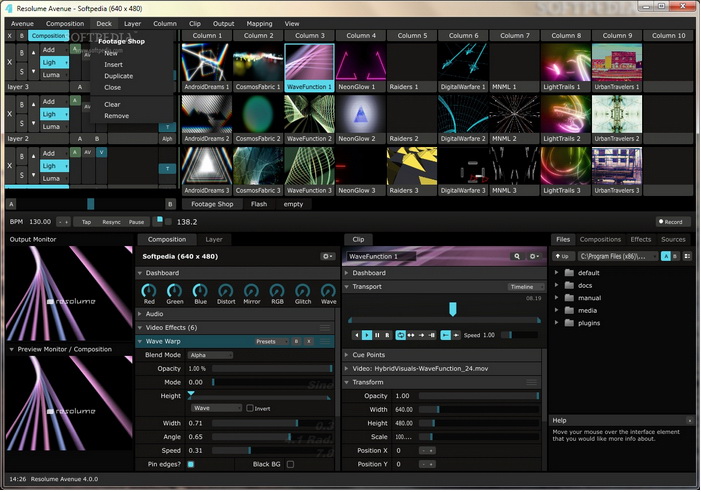Switch to the Layer tab

coord(214,240)
